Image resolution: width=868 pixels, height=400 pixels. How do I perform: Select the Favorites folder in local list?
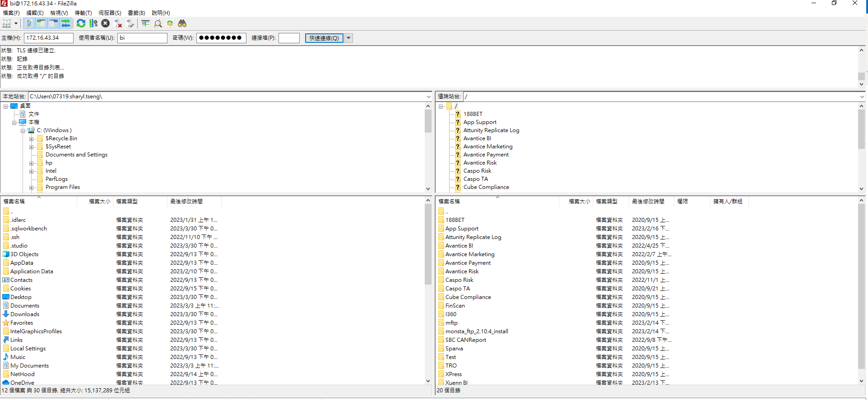point(22,323)
